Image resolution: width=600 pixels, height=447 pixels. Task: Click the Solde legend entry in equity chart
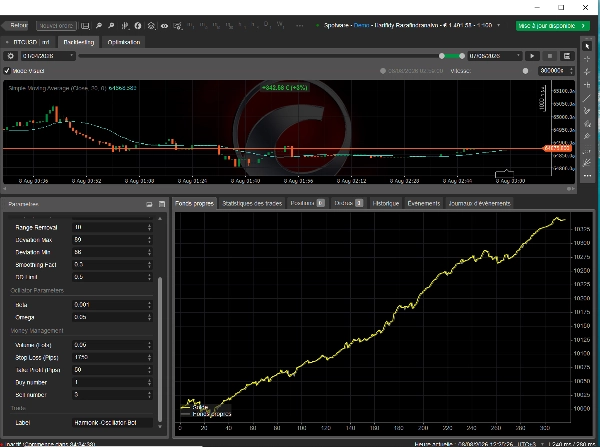pos(194,407)
